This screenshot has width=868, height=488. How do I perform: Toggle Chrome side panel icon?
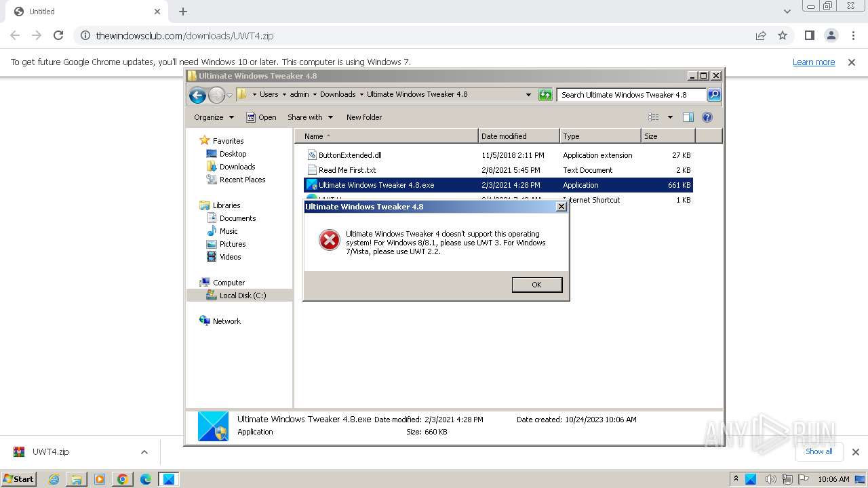[x=810, y=36]
